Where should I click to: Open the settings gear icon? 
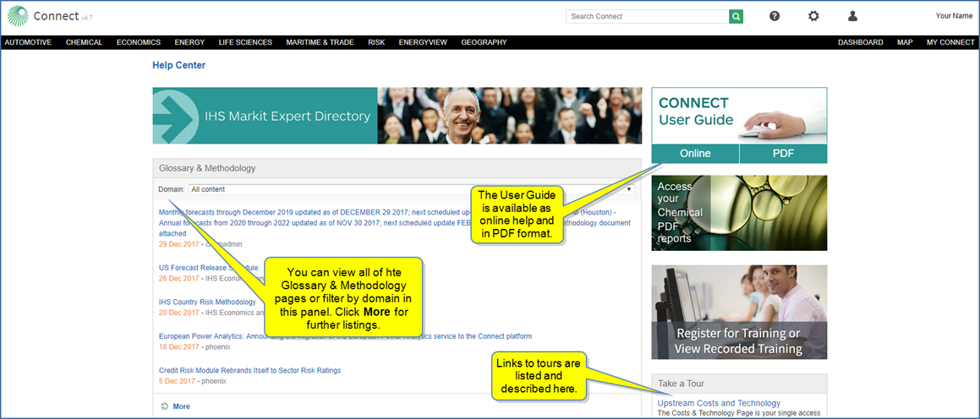(x=813, y=16)
